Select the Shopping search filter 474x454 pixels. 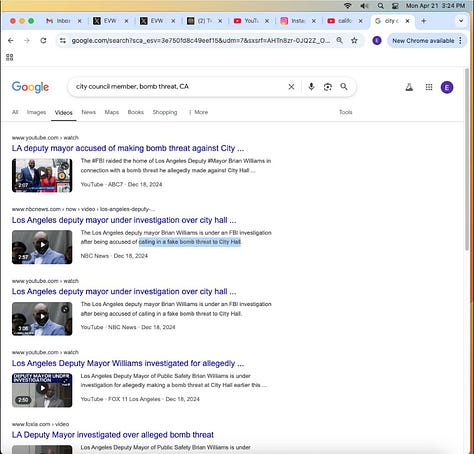point(165,112)
